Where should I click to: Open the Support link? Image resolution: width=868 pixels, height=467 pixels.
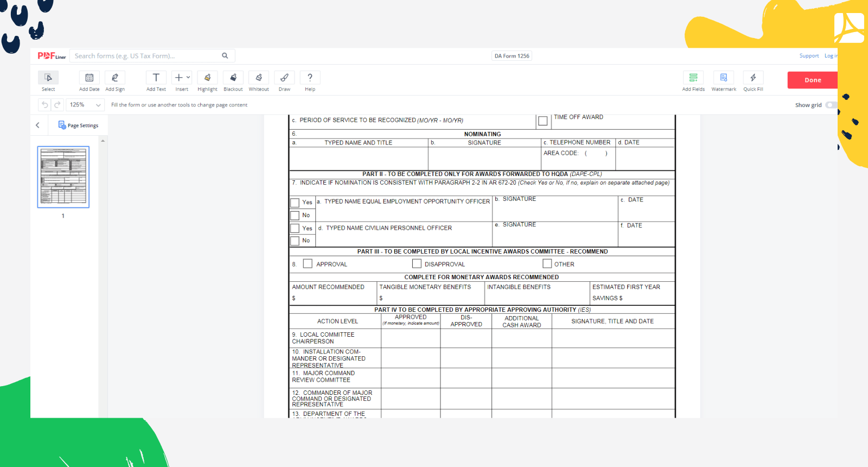[x=809, y=56]
